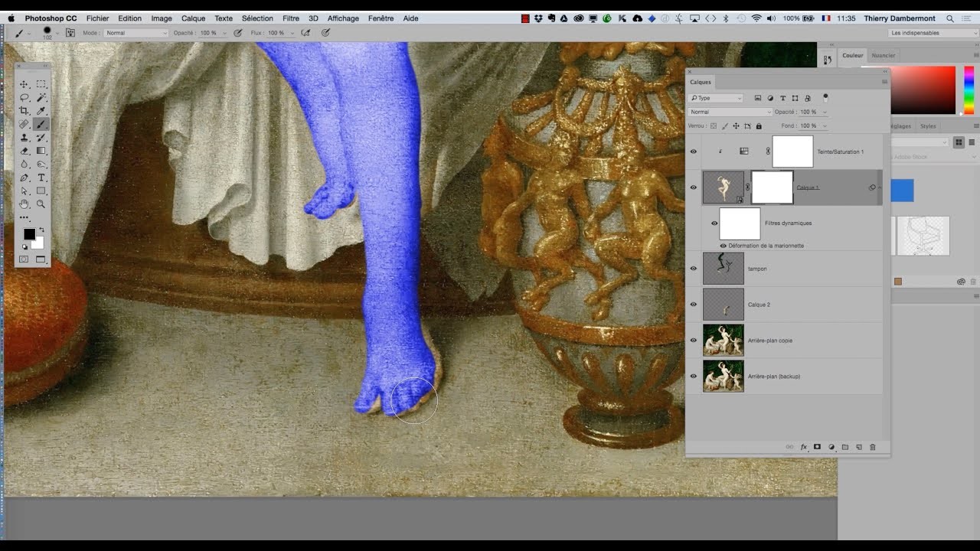Toggle the layer filter switch
This screenshot has width=980, height=551.
(825, 98)
